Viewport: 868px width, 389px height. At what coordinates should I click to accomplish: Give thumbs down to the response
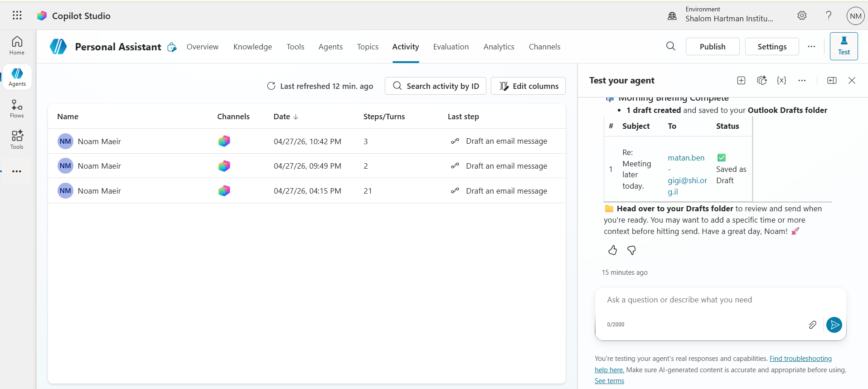point(631,250)
